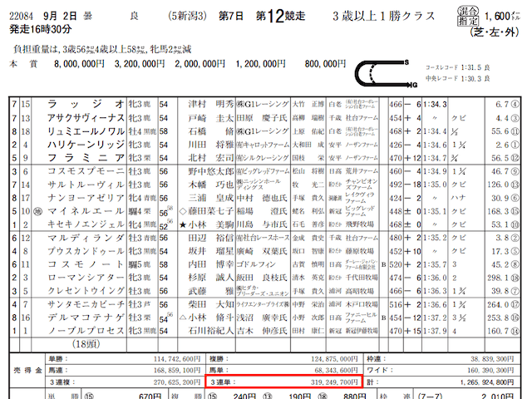Click fourth prize 1,200,000円
Image resolution: width=532 pixels, height=399 pixels.
click(x=260, y=64)
